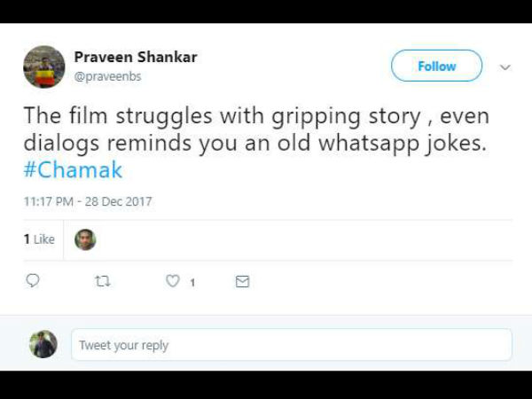Follow Praveen Shankar

click(x=436, y=66)
